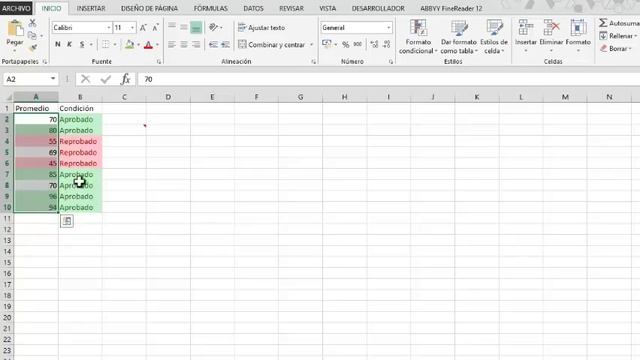The height and width of the screenshot is (360, 640).
Task: Open fill color dropdown arrow
Action: (139, 44)
